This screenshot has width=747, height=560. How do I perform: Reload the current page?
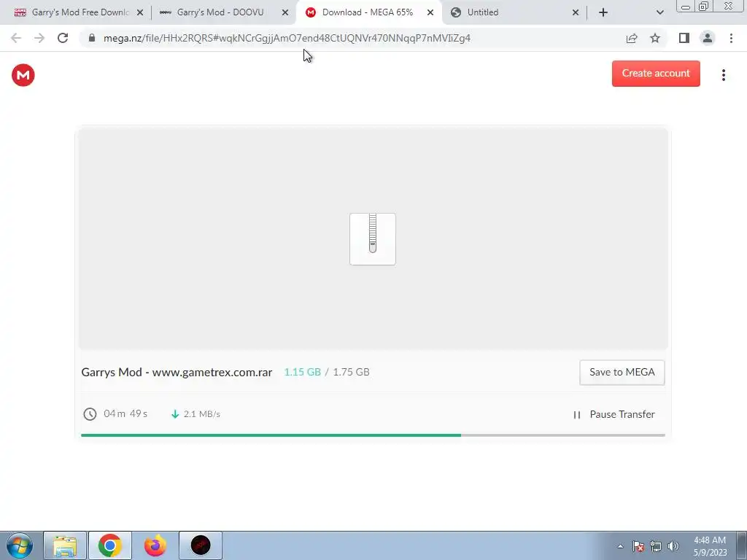pyautogui.click(x=63, y=38)
